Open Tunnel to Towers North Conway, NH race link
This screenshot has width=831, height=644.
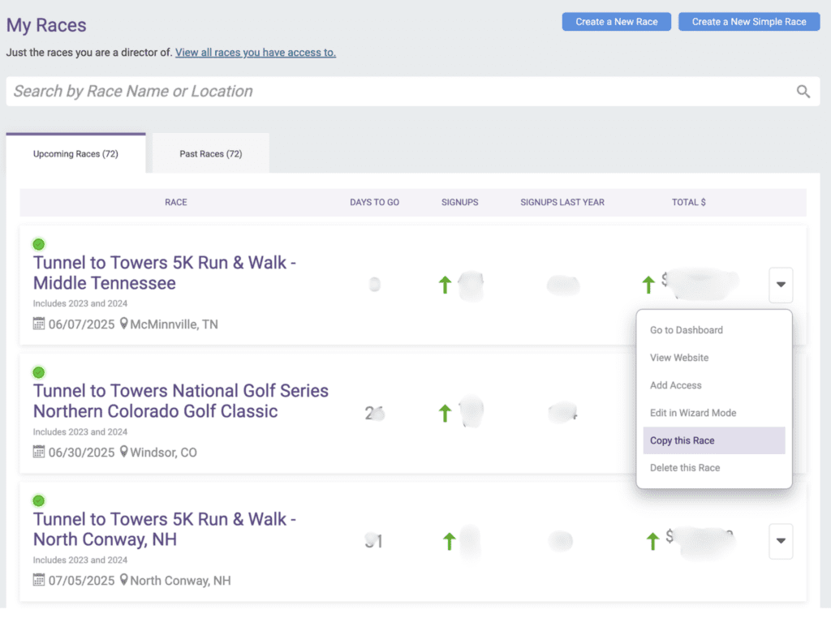[164, 529]
